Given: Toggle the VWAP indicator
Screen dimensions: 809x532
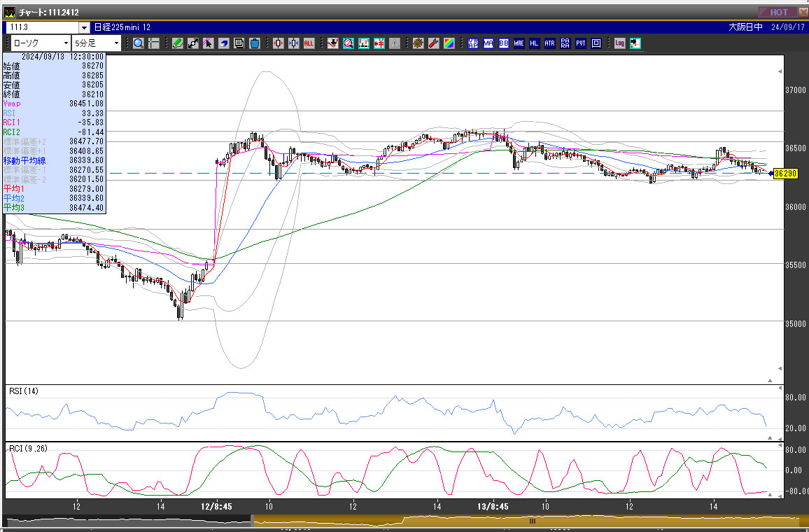Looking at the screenshot, I should click(x=472, y=43).
